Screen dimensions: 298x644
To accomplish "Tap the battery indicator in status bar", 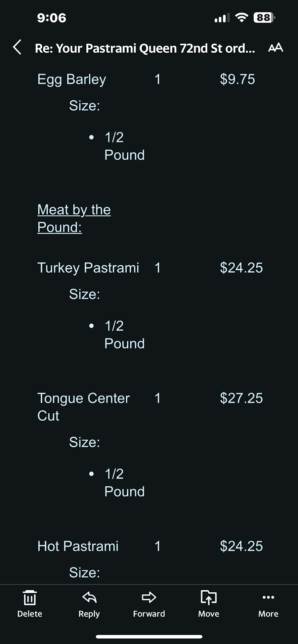I will tap(264, 17).
